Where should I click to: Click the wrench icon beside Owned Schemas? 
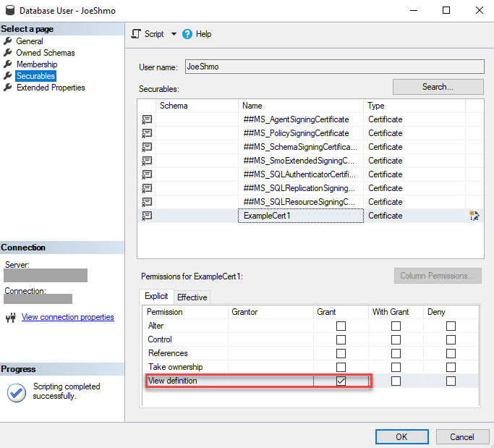(8, 53)
